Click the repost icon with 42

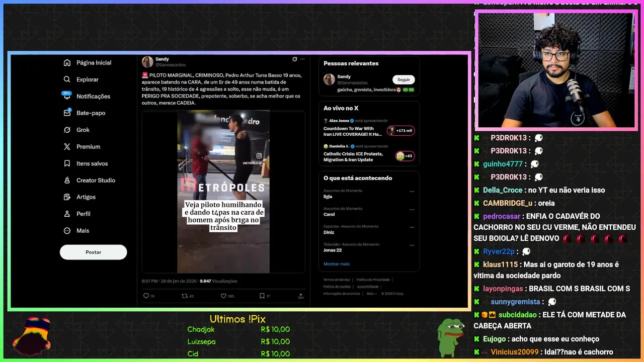point(185,296)
